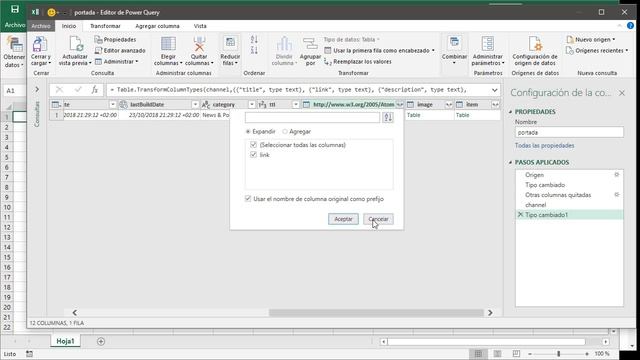The height and width of the screenshot is (360, 640).
Task: Select the Hoja1 sheet tab
Action: [65, 341]
